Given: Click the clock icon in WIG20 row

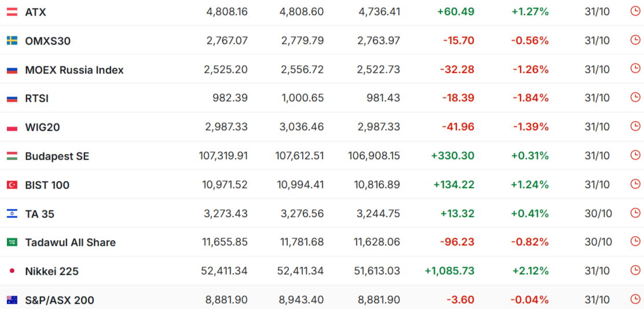Looking at the screenshot, I should [635, 126].
